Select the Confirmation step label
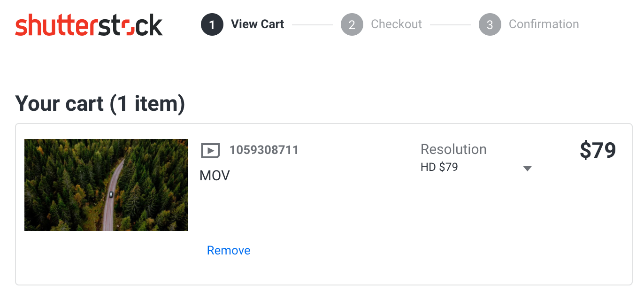This screenshot has height=308, width=644. point(544,24)
